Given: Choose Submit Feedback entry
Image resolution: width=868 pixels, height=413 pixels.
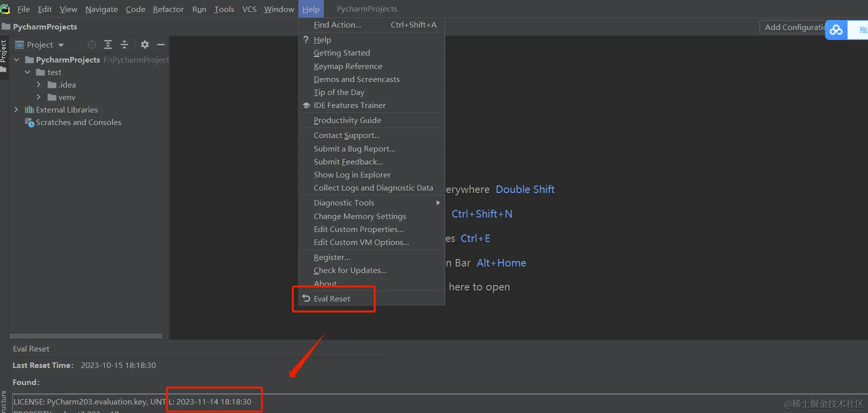Looking at the screenshot, I should [x=371, y=161].
